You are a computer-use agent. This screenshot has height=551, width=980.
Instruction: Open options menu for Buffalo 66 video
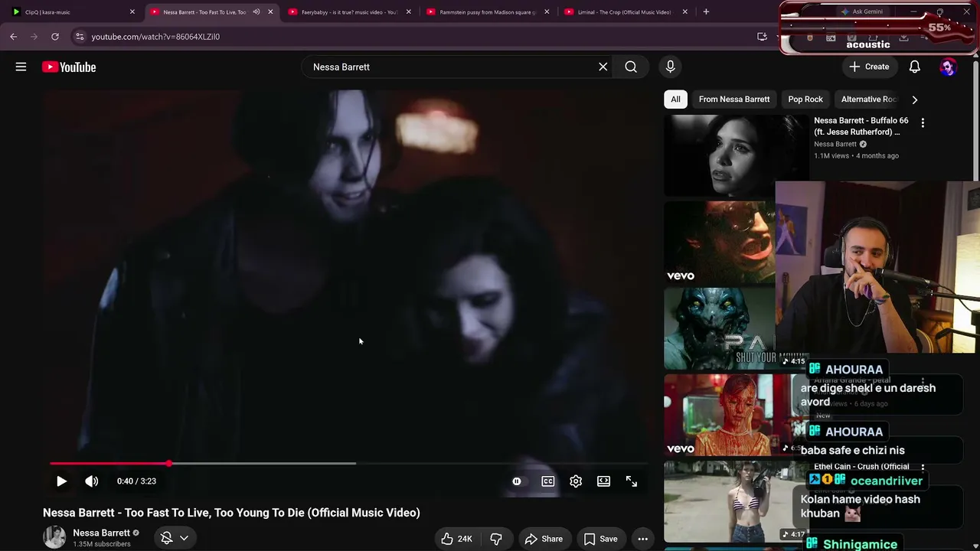923,122
